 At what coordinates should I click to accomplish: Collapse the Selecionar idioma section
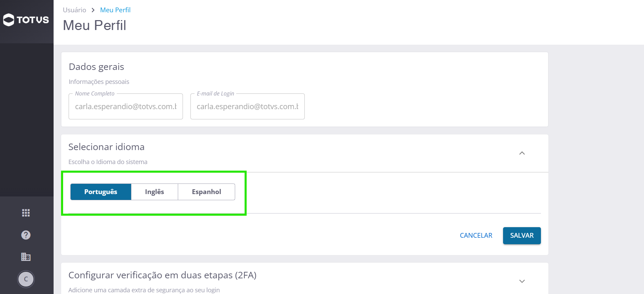coord(522,153)
